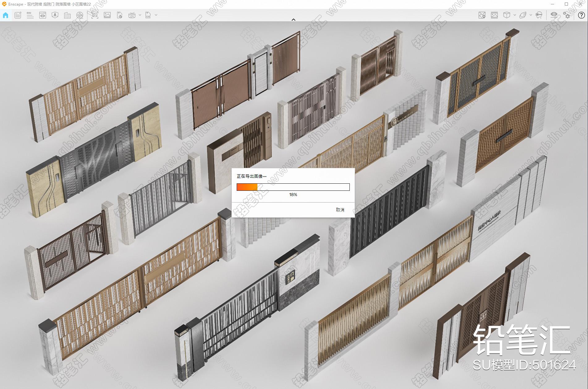The width and height of the screenshot is (588, 389).
Task: Cancel the image export with 取消
Action: click(340, 210)
